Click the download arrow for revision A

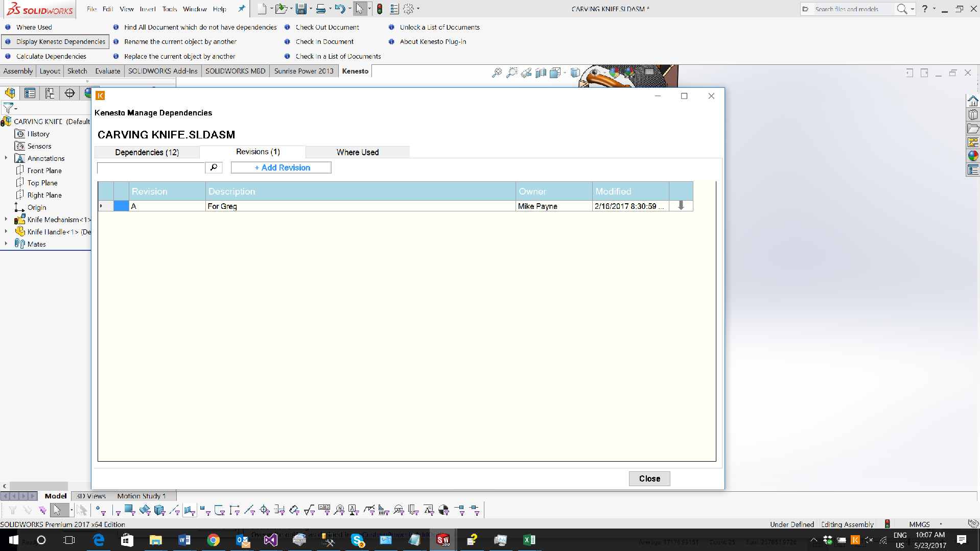coord(681,206)
